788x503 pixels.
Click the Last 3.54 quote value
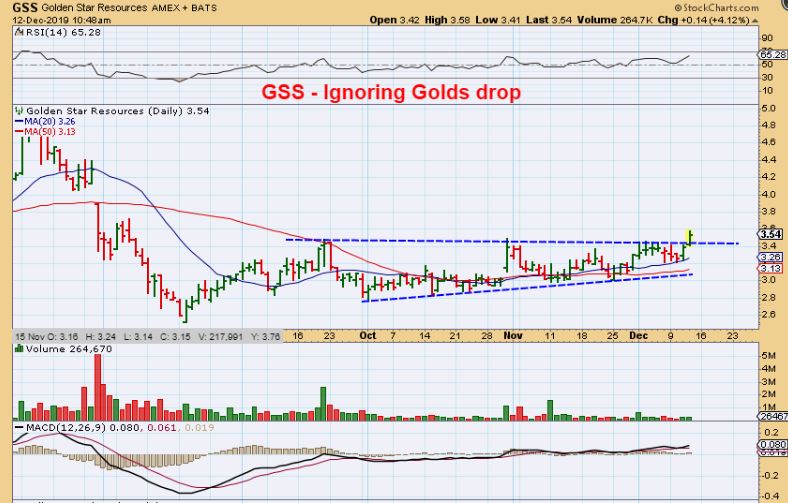pos(549,20)
